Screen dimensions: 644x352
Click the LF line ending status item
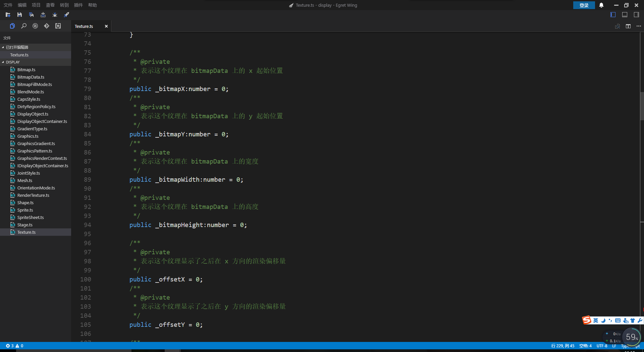point(614,346)
